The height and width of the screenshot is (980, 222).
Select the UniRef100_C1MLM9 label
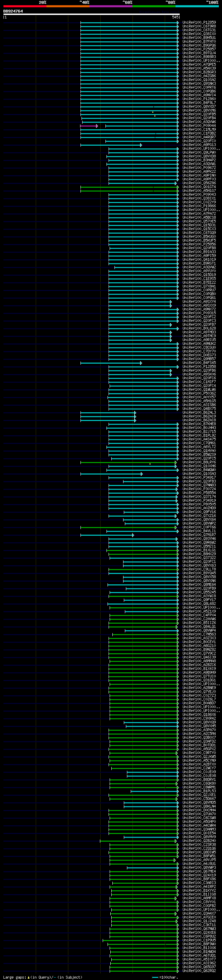click(x=199, y=129)
